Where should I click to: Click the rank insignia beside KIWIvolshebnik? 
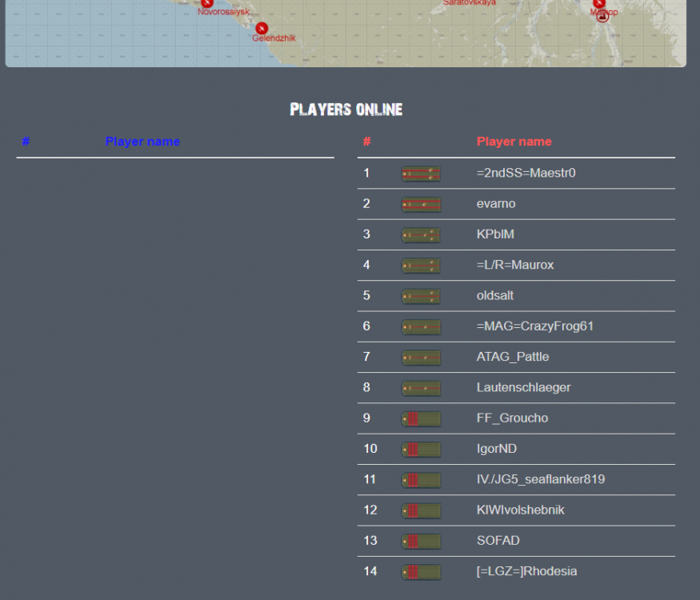[421, 510]
